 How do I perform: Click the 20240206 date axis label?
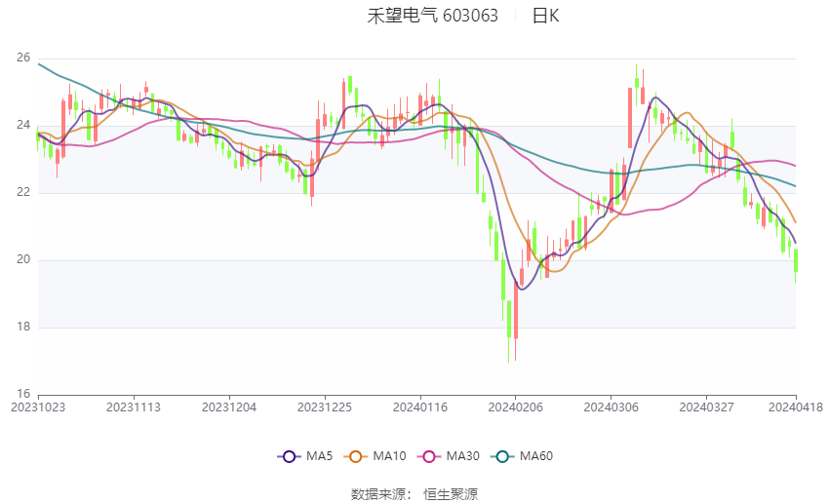coord(515,407)
